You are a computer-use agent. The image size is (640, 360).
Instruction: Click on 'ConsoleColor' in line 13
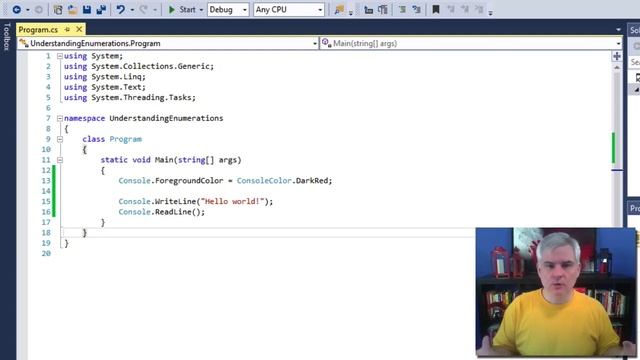(264, 180)
